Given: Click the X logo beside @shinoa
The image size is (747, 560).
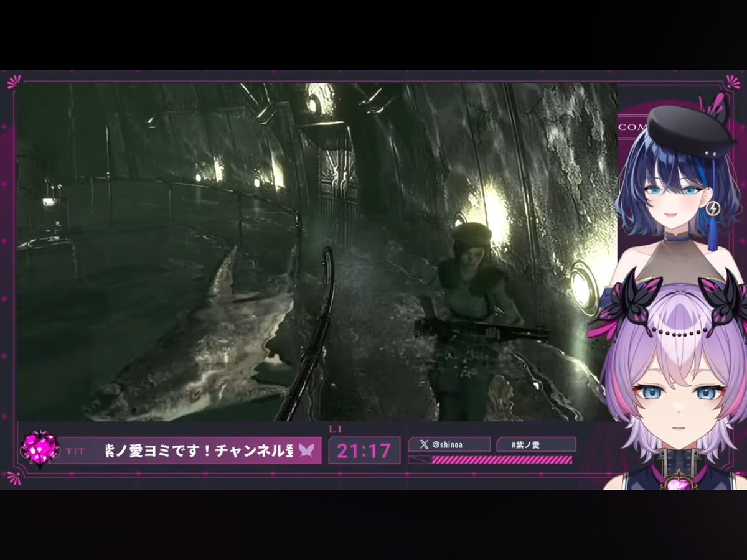Looking at the screenshot, I should pyautogui.click(x=424, y=444).
